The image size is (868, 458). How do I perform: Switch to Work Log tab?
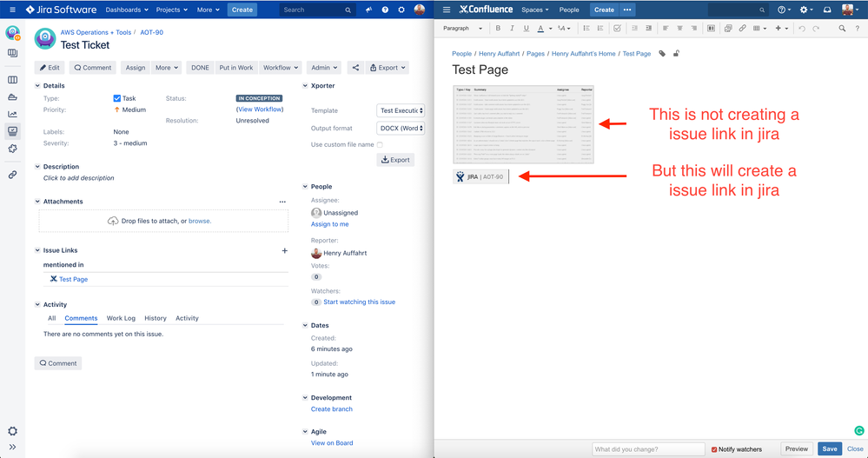click(121, 318)
